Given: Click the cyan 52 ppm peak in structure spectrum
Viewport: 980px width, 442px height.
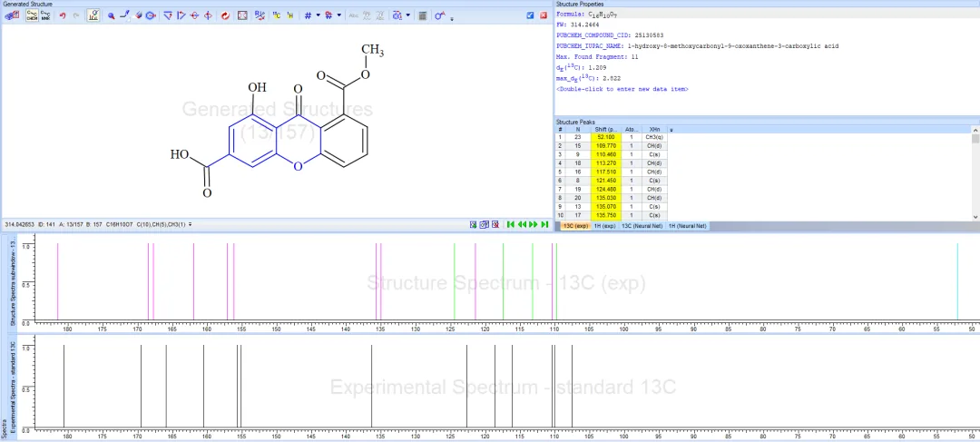Looking at the screenshot, I should coord(957,282).
